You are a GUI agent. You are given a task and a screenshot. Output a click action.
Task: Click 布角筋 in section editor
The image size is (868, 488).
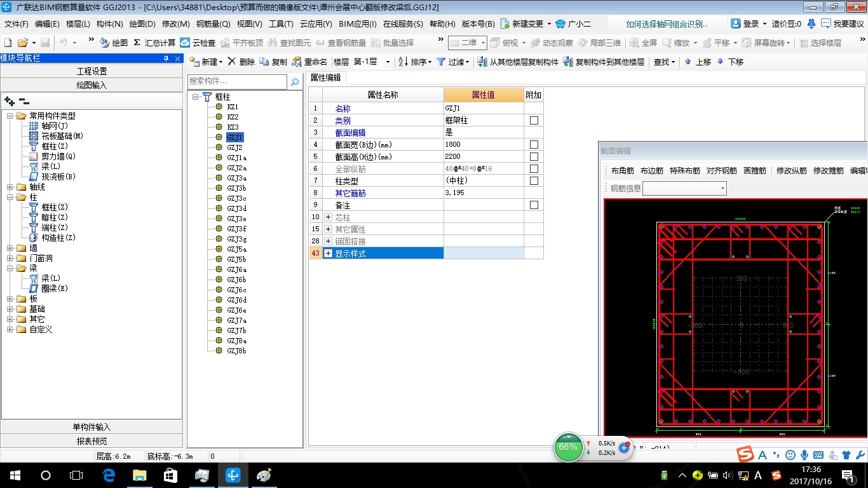click(623, 171)
